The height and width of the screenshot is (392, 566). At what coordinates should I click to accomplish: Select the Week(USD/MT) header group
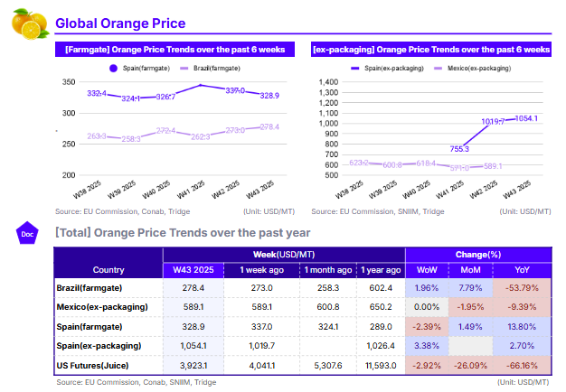(x=283, y=255)
